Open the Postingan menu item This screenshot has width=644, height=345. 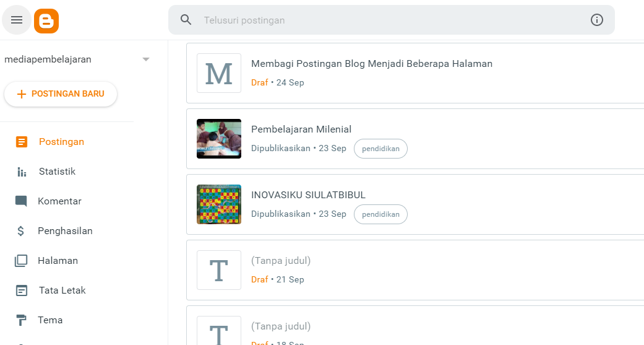click(x=61, y=141)
